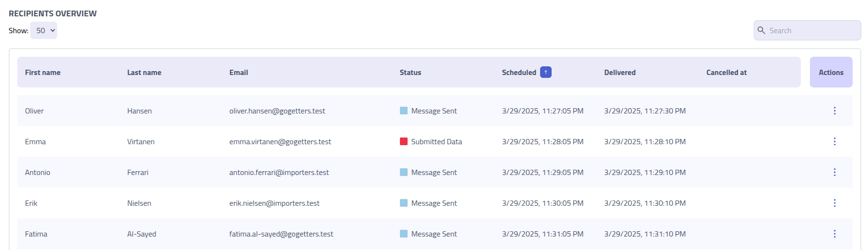Viewport: 868px width, 250px height.
Task: Click delivered time 3/29/2025, 11:29:10 PM
Action: pyautogui.click(x=645, y=173)
